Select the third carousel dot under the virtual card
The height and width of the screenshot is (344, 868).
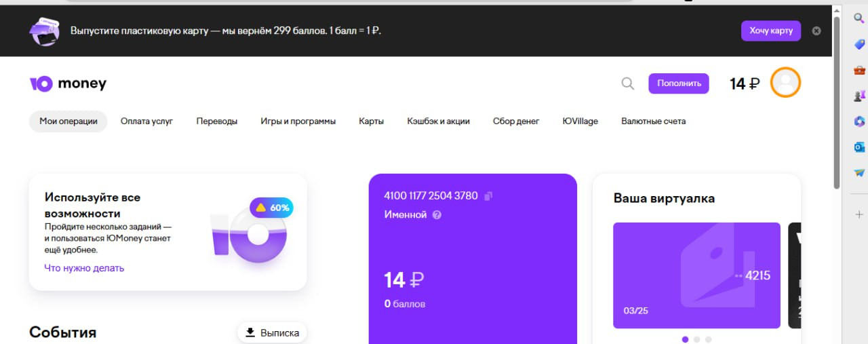point(709,339)
